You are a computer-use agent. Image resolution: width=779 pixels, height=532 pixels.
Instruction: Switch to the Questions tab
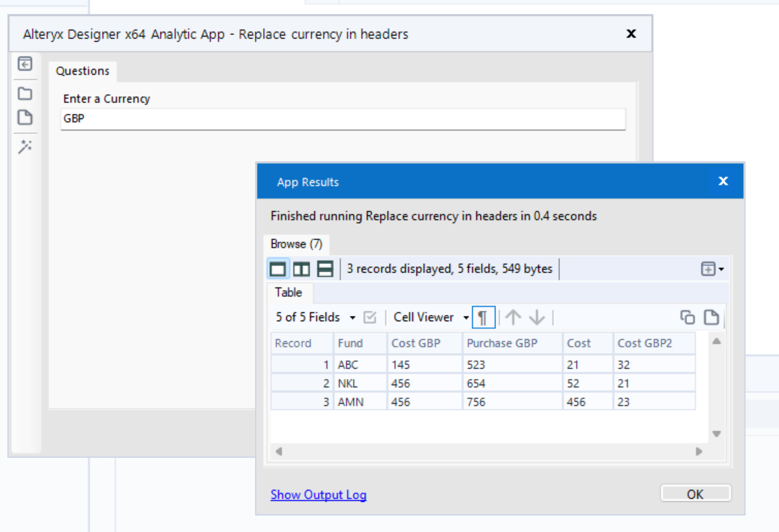tap(82, 71)
